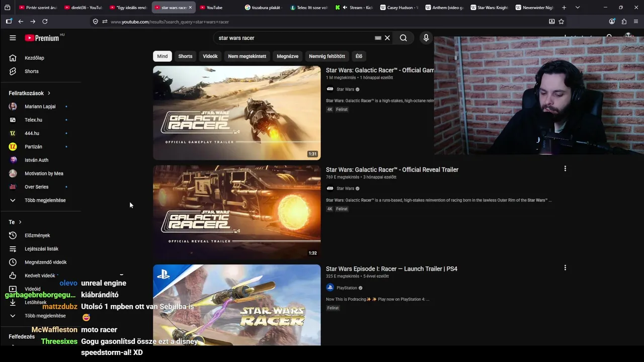
Task: Open Firefox View icon left of tabs
Action: pos(7,8)
